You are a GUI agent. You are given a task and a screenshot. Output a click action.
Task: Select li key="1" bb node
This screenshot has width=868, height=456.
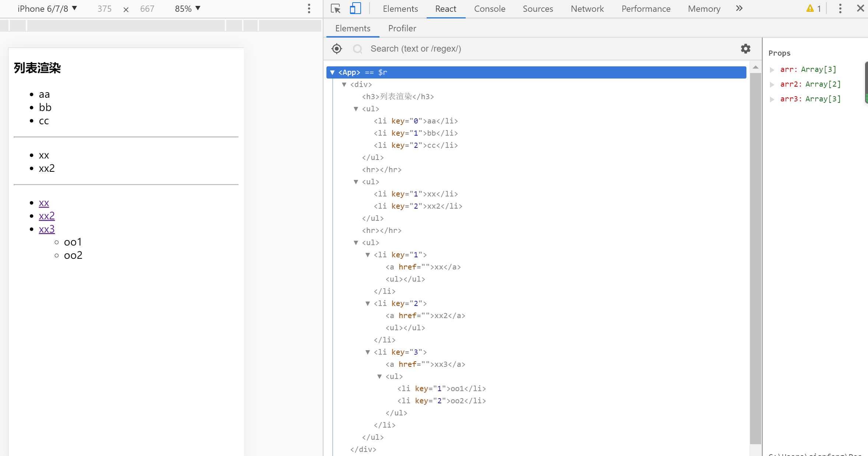coord(416,133)
